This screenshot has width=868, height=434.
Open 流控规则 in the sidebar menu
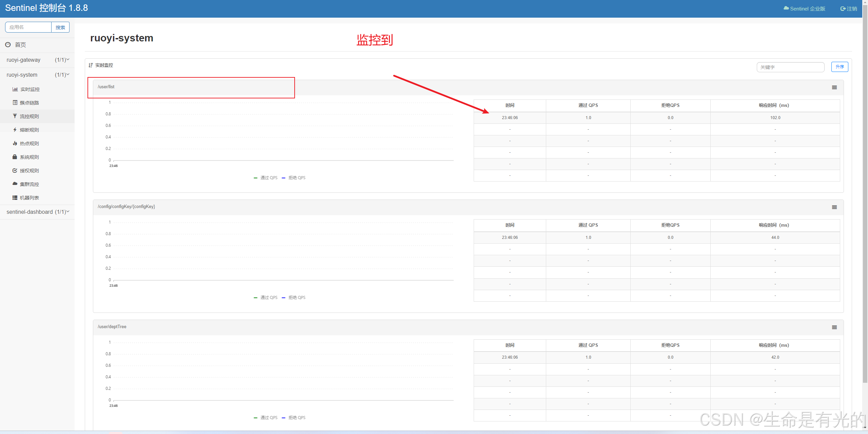[29, 116]
